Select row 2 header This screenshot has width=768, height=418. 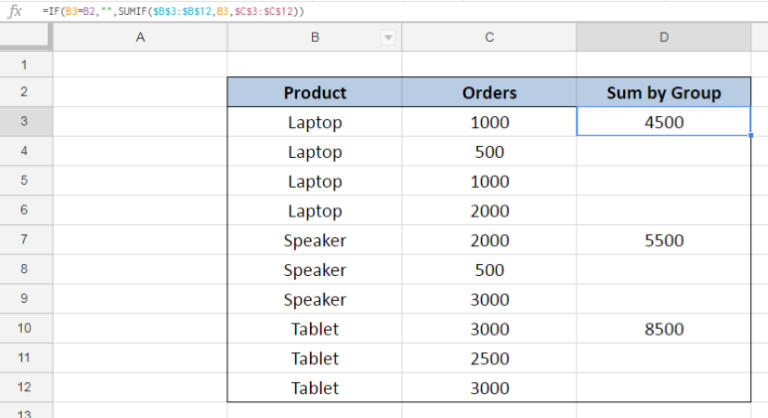click(24, 92)
